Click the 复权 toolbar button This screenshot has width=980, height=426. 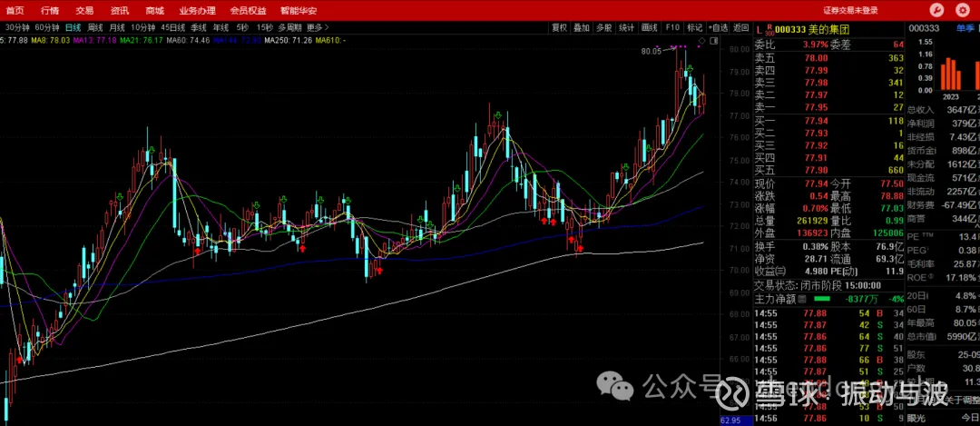(559, 27)
